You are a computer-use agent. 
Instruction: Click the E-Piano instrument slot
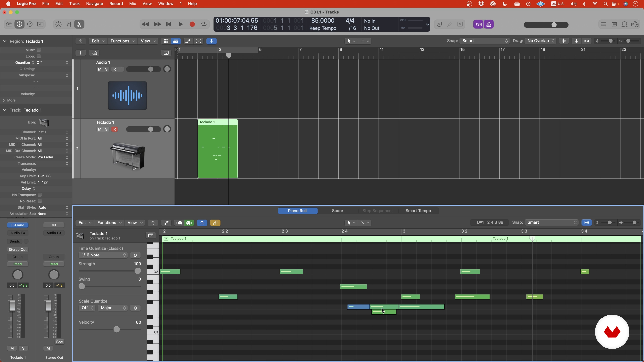click(18, 225)
